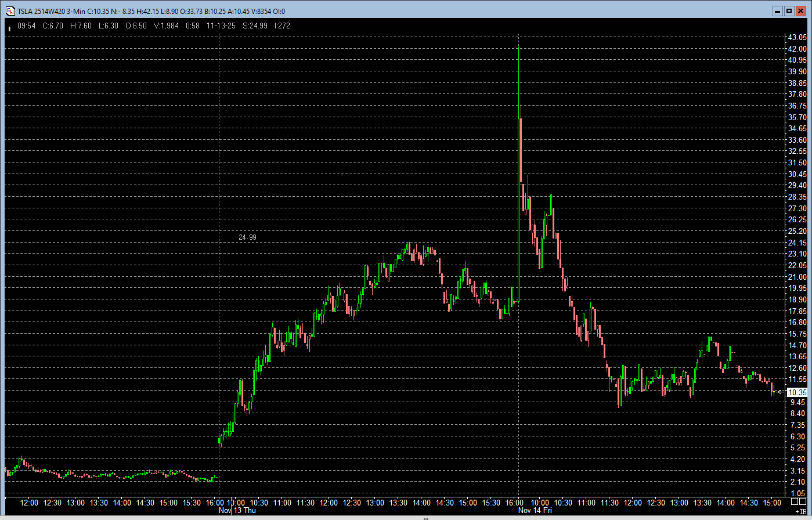The width and height of the screenshot is (812, 520).
Task: Click the 21.00 label on the price axis
Action: 797,276
